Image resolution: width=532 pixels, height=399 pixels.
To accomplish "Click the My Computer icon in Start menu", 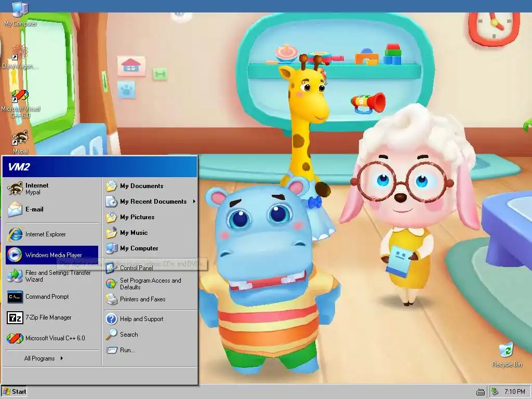I will (x=111, y=248).
